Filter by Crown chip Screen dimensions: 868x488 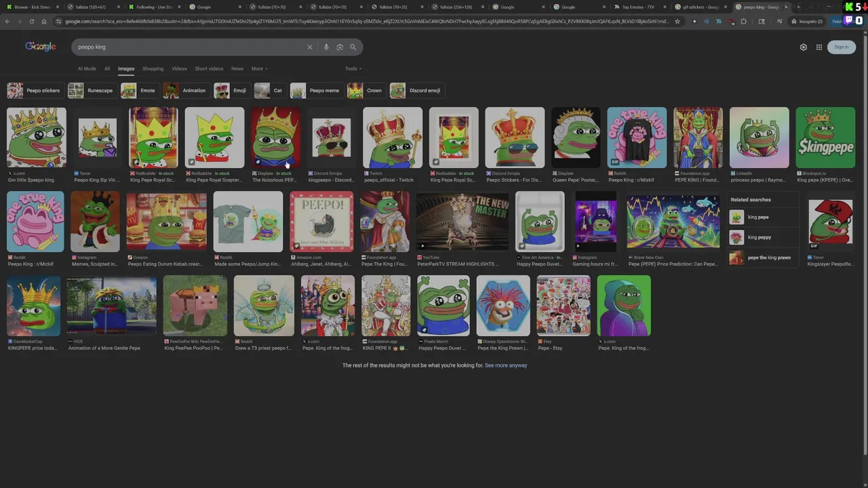pos(366,90)
